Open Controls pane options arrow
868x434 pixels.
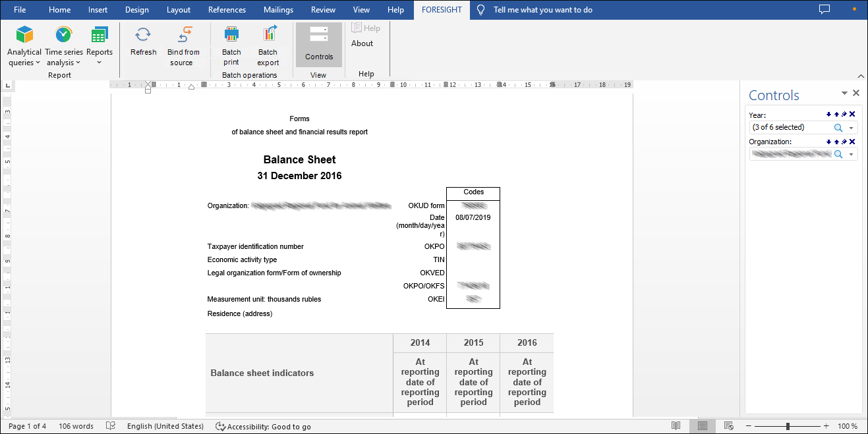(x=844, y=94)
